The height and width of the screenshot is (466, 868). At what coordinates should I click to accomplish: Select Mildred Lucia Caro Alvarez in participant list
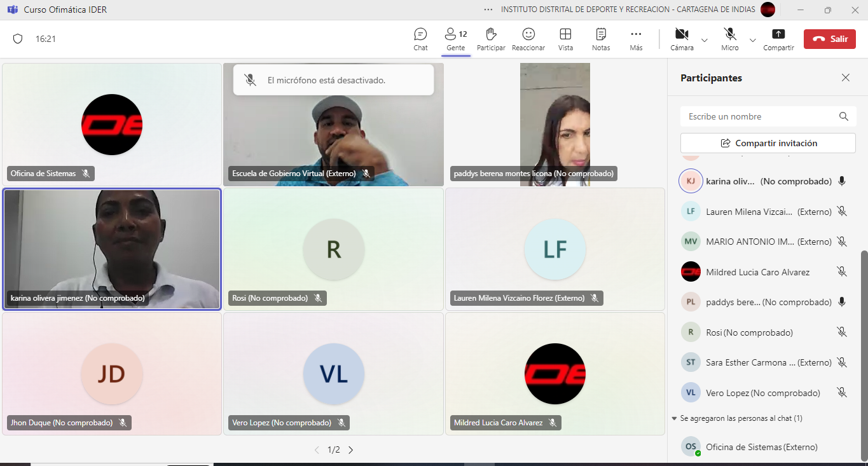[763, 271]
